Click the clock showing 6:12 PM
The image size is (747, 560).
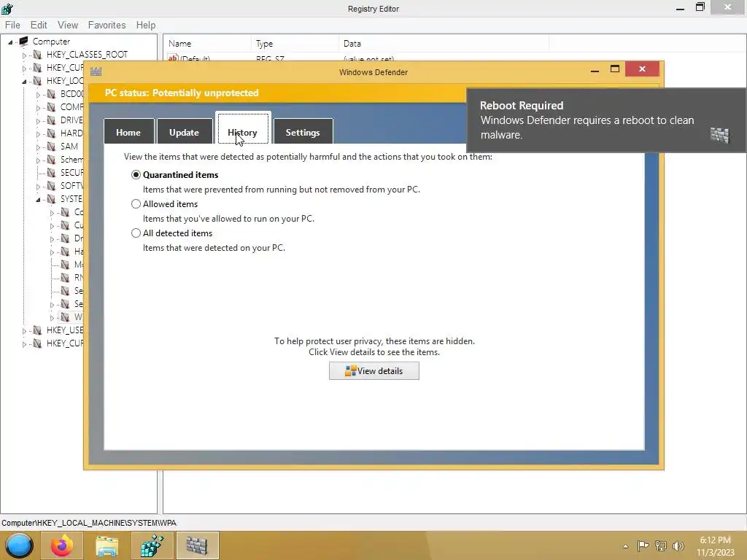pyautogui.click(x=715, y=540)
